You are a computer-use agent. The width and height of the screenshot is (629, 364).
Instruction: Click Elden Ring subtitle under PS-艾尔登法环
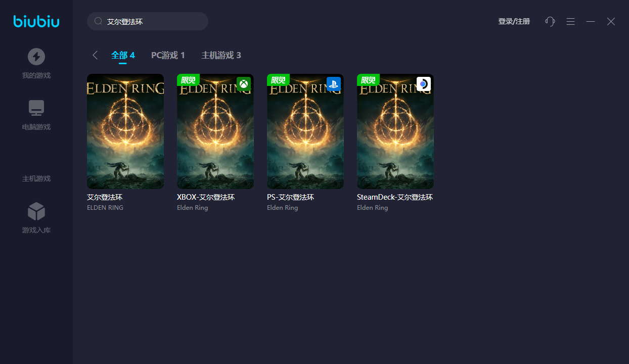pos(283,208)
